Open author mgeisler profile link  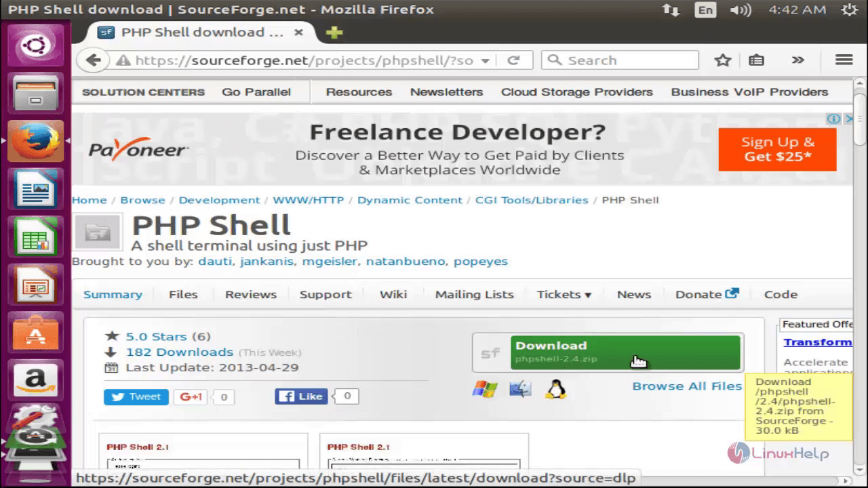click(x=330, y=261)
